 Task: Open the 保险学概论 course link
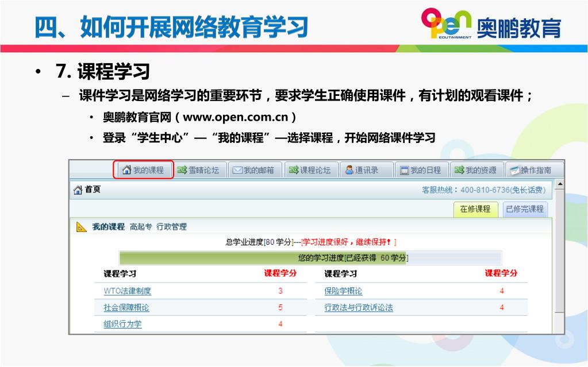coord(343,291)
